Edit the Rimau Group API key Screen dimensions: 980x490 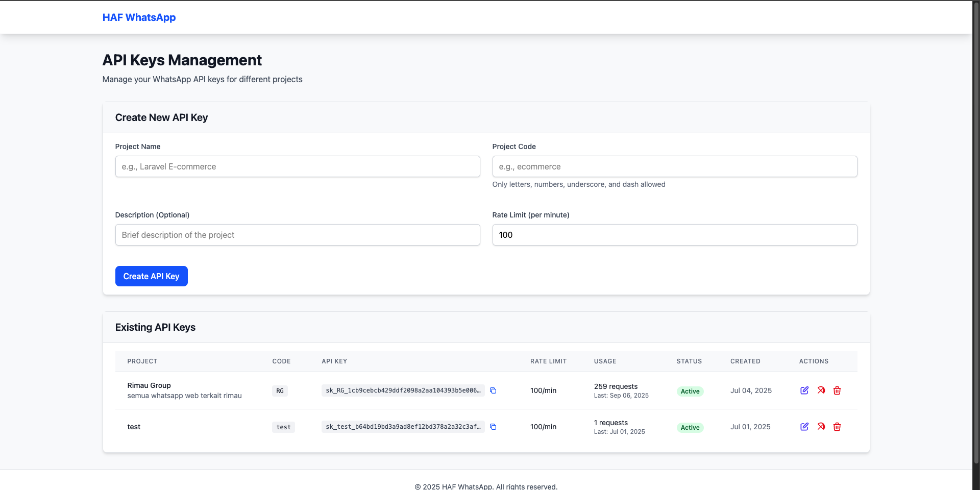804,390
